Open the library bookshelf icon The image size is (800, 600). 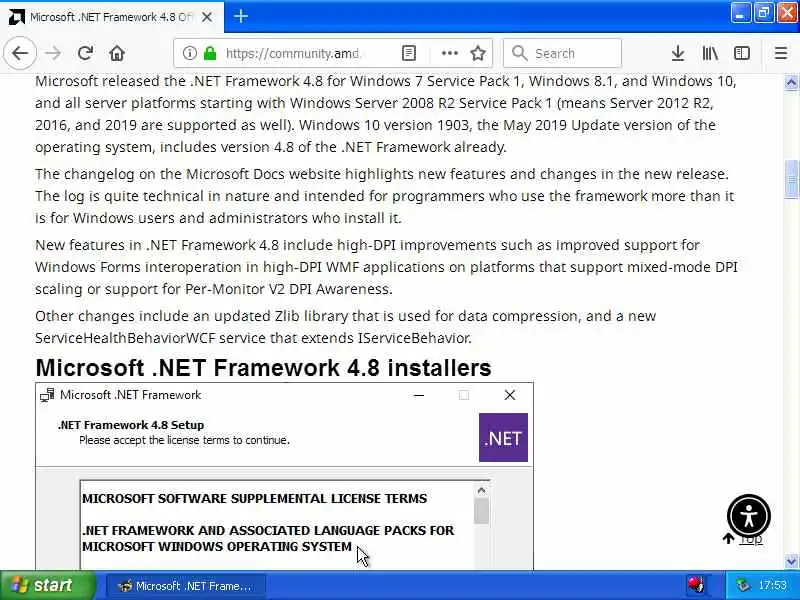point(710,53)
